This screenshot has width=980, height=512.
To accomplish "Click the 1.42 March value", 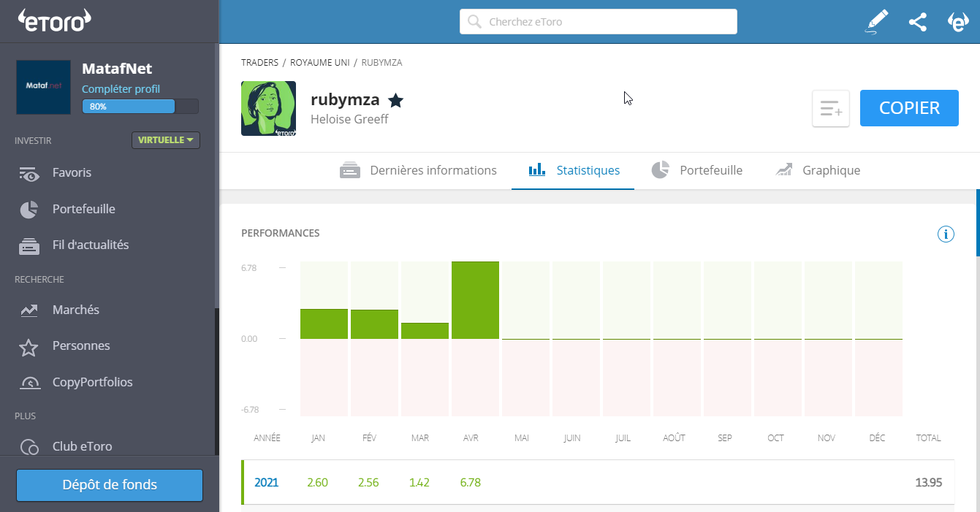I will coord(419,483).
